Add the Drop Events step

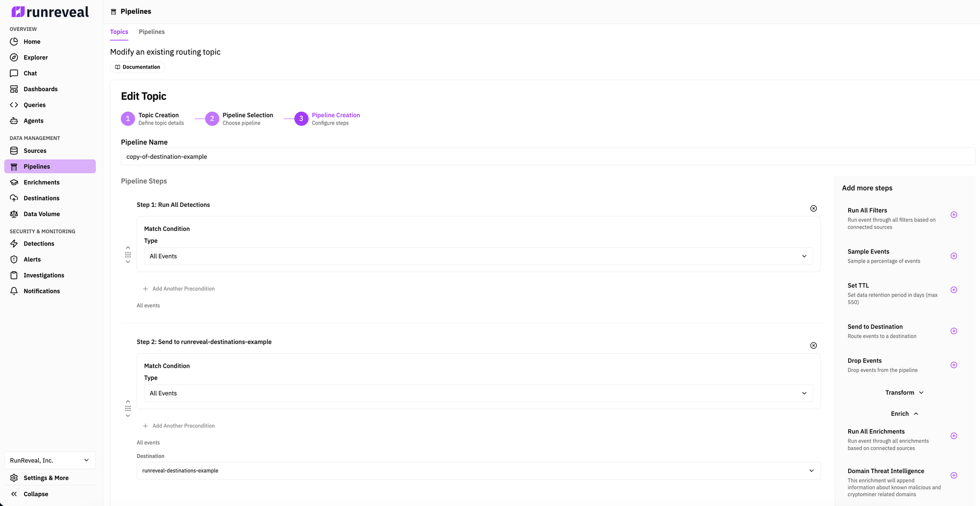pyautogui.click(x=954, y=365)
